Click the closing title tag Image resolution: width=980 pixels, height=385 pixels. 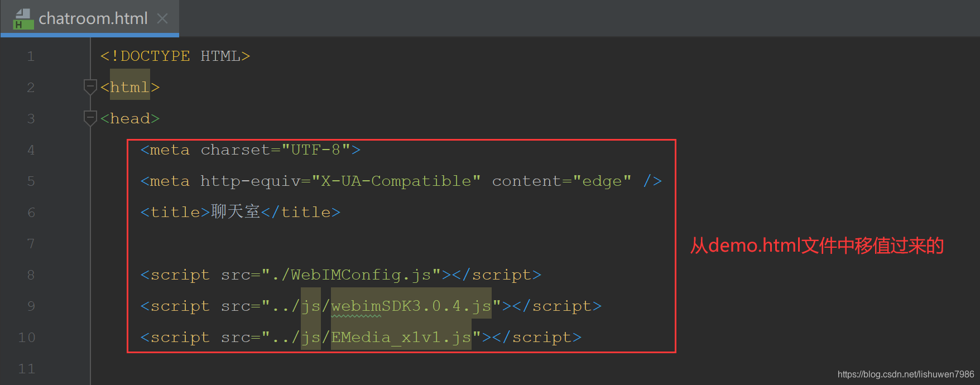pos(301,213)
